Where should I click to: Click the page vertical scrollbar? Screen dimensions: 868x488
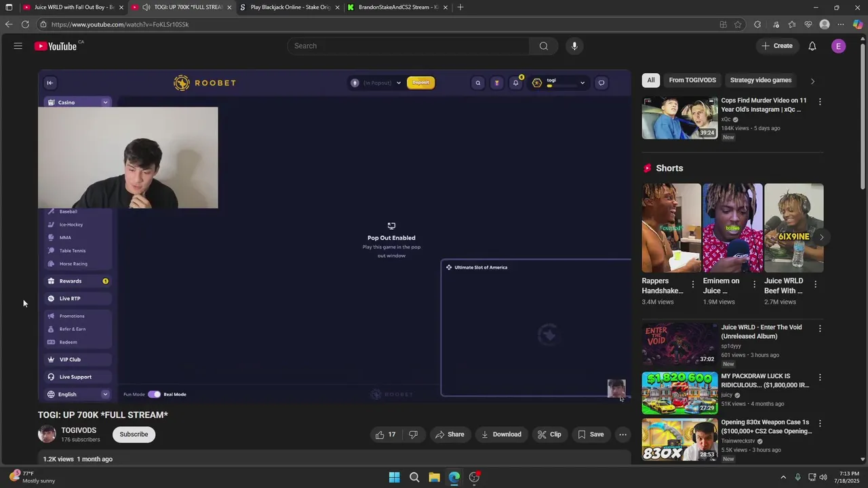[862, 115]
